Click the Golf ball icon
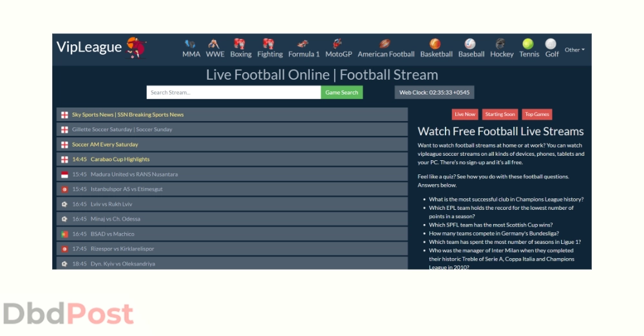Image resolution: width=644 pixels, height=336 pixels. click(x=551, y=44)
